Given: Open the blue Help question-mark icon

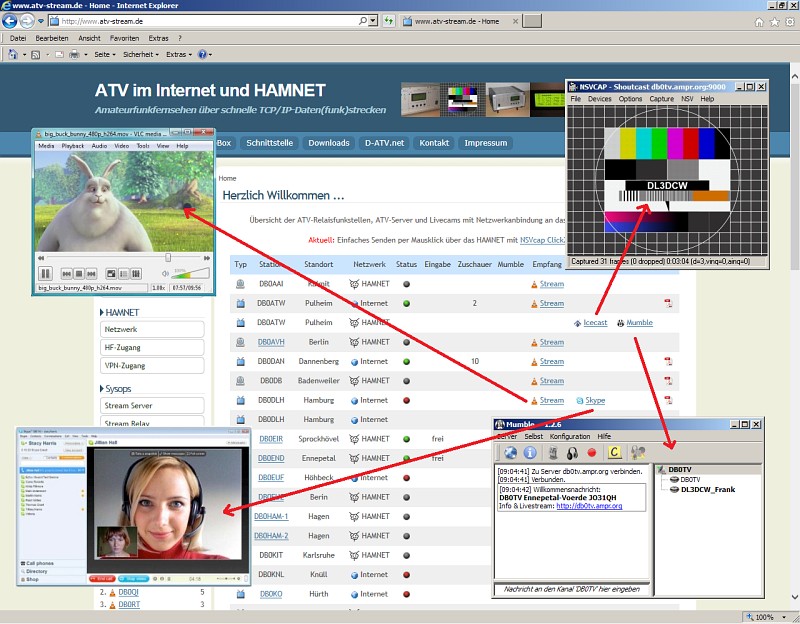Looking at the screenshot, I should [203, 54].
